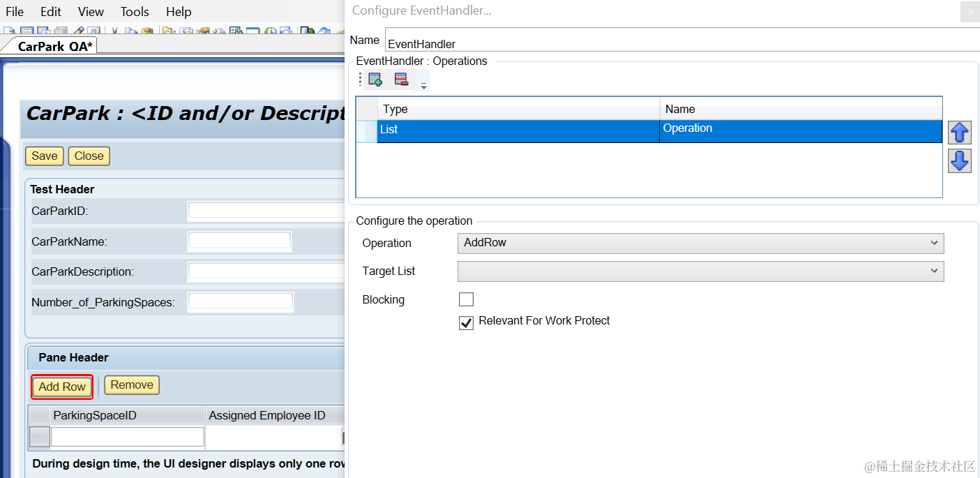Click the Paste clipboard toolbar icon
The image size is (980, 478).
[x=147, y=31]
